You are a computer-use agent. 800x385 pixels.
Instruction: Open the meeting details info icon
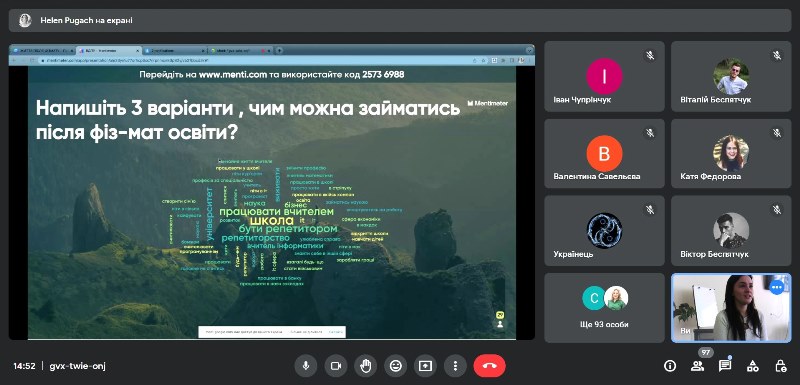coord(670,366)
